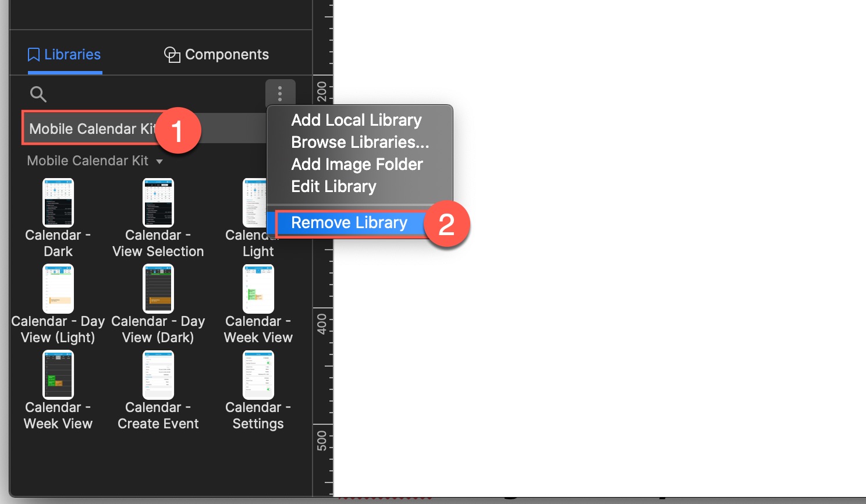Select the Calendar - Week View component
This screenshot has height=504, width=866.
pos(258,288)
